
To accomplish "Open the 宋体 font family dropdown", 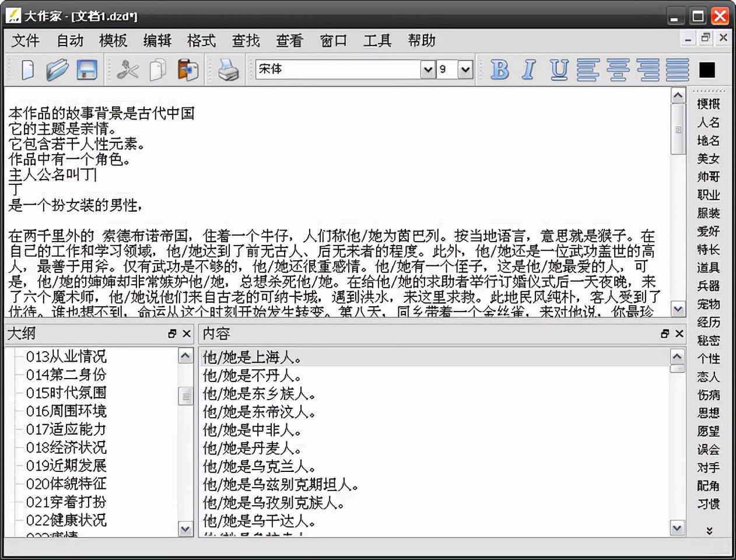I will (426, 69).
